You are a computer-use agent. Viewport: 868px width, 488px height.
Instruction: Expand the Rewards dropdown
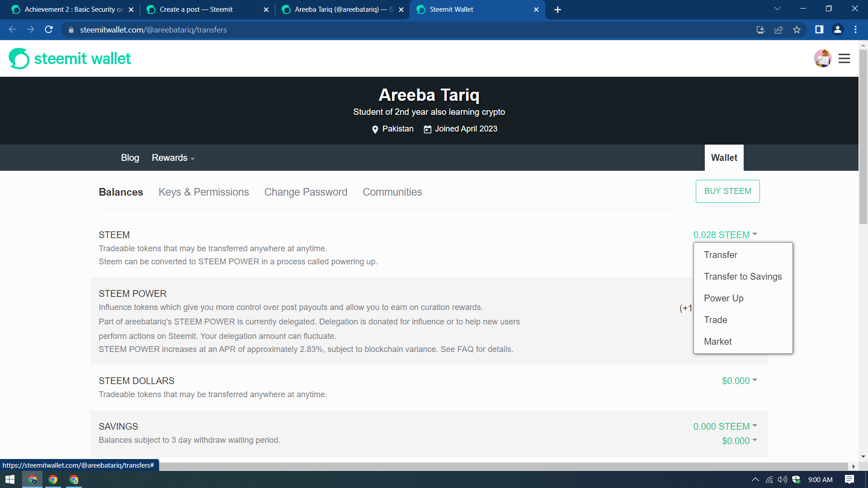coord(173,158)
